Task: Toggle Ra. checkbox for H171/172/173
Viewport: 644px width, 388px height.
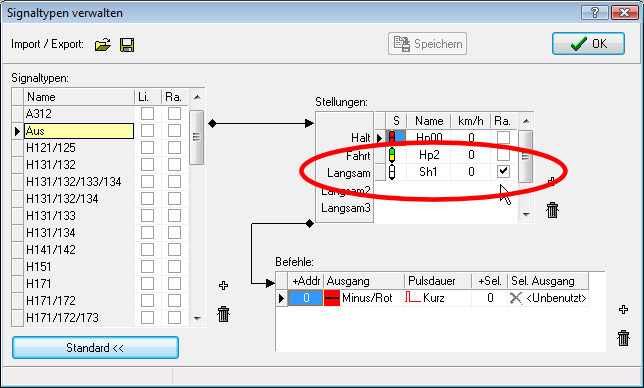Action: tap(174, 317)
